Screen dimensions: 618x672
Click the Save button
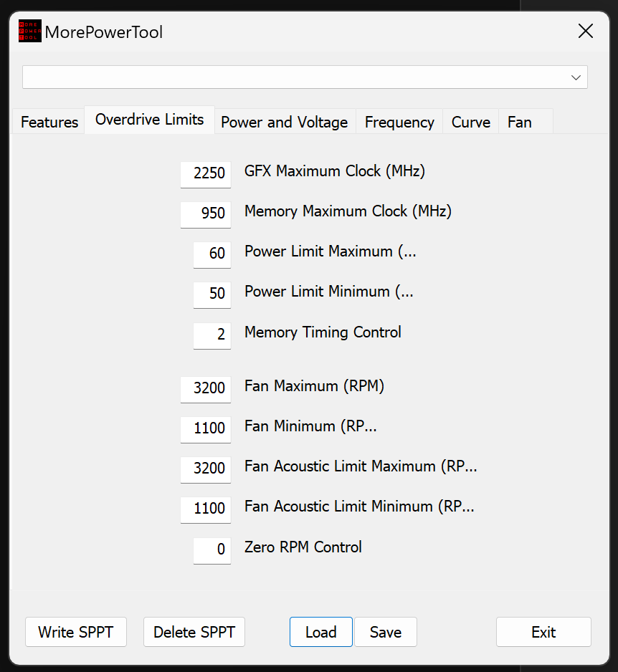tap(385, 632)
